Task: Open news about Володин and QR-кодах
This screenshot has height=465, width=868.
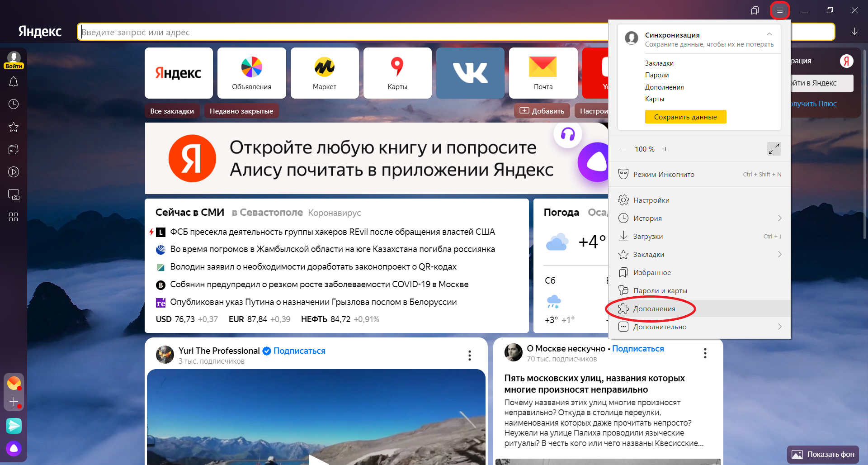Action: point(313,267)
